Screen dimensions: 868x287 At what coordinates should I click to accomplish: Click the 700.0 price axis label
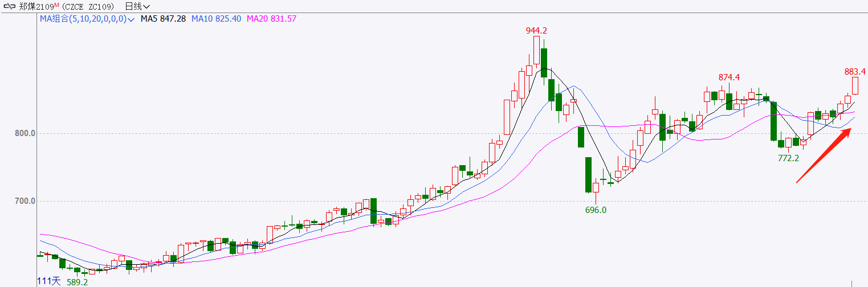point(26,201)
